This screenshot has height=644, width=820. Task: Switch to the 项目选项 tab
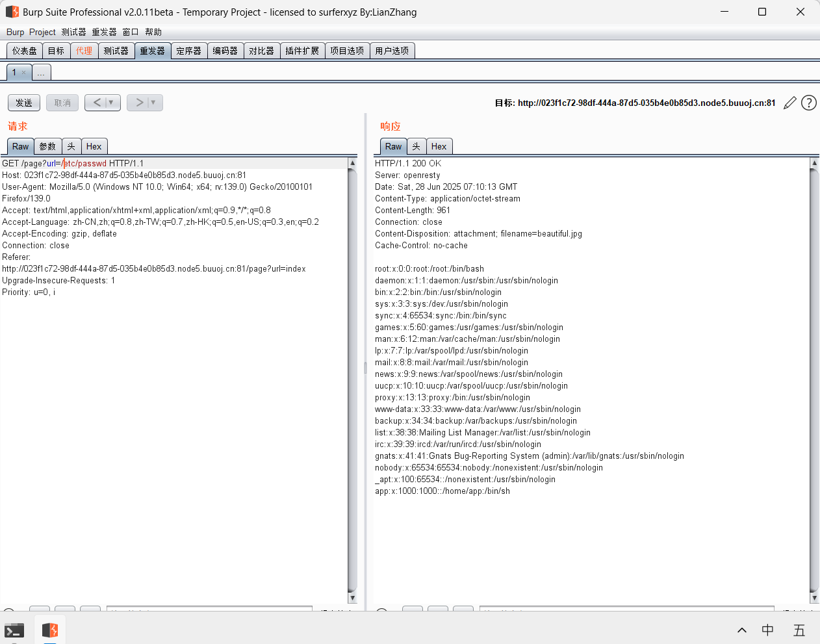coord(347,51)
